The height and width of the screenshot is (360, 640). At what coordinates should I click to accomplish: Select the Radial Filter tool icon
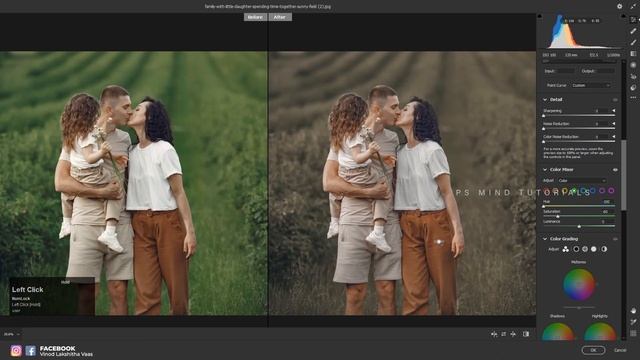click(x=633, y=65)
